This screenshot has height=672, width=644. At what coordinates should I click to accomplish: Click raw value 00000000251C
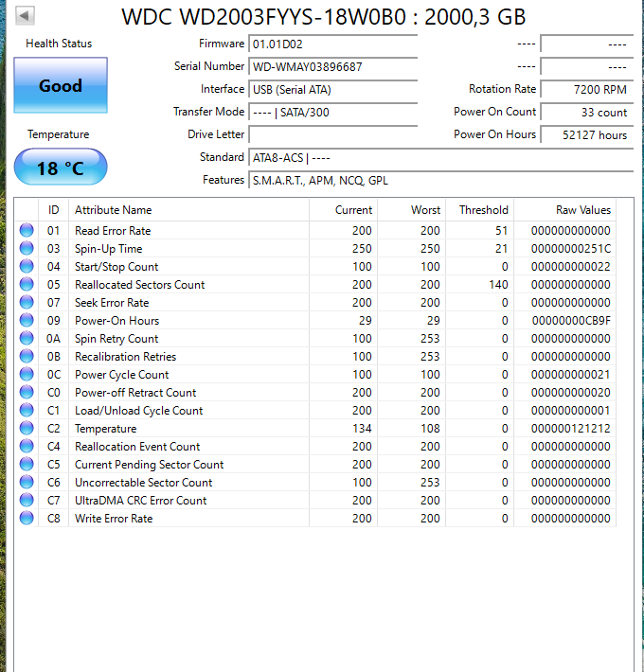pos(571,249)
